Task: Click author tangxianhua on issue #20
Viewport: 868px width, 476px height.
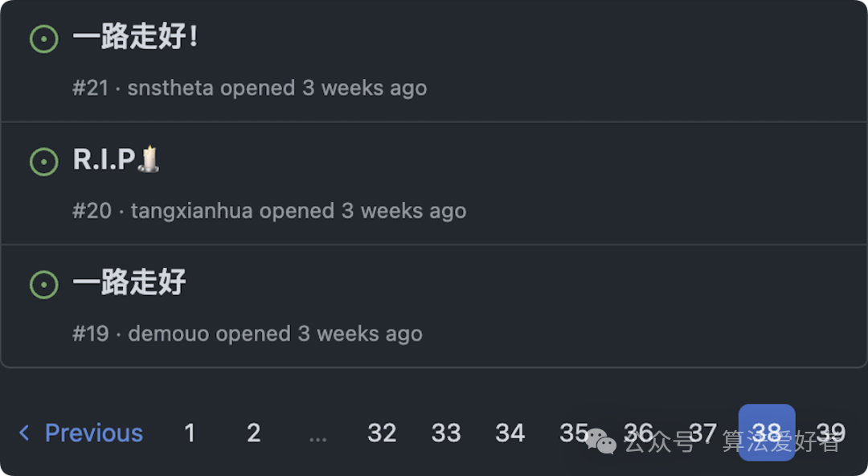Action: click(x=197, y=211)
